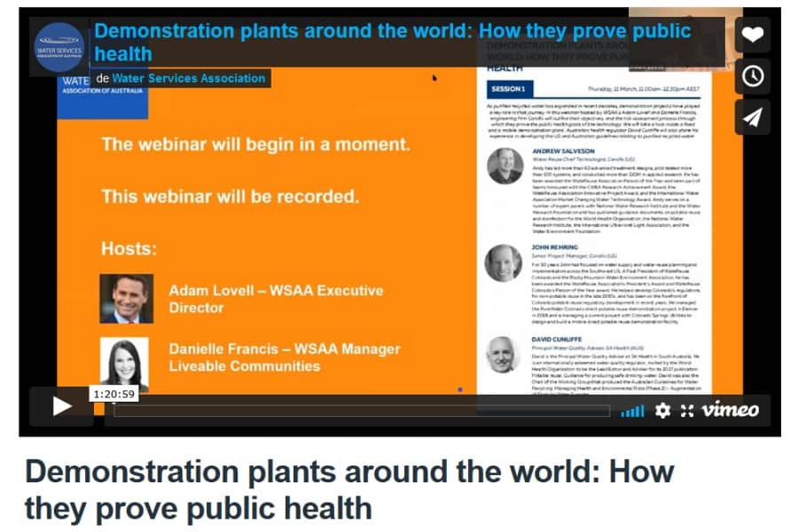
Task: Click Adam Lovell's host photo
Action: point(125,299)
